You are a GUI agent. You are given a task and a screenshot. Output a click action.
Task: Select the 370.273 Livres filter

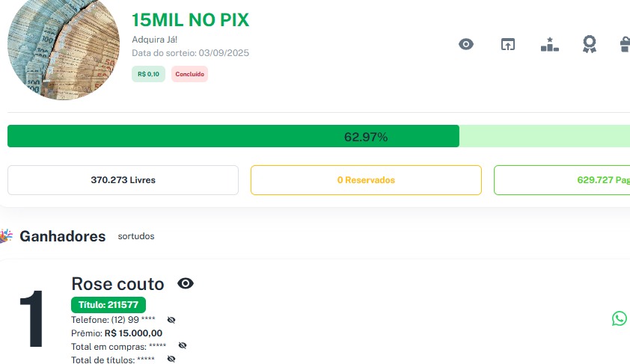[x=123, y=180]
